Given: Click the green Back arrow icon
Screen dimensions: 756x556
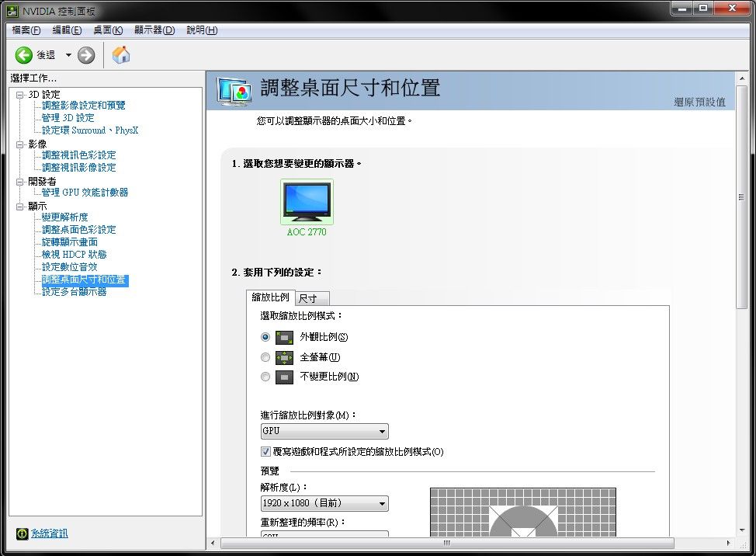Looking at the screenshot, I should tap(24, 54).
